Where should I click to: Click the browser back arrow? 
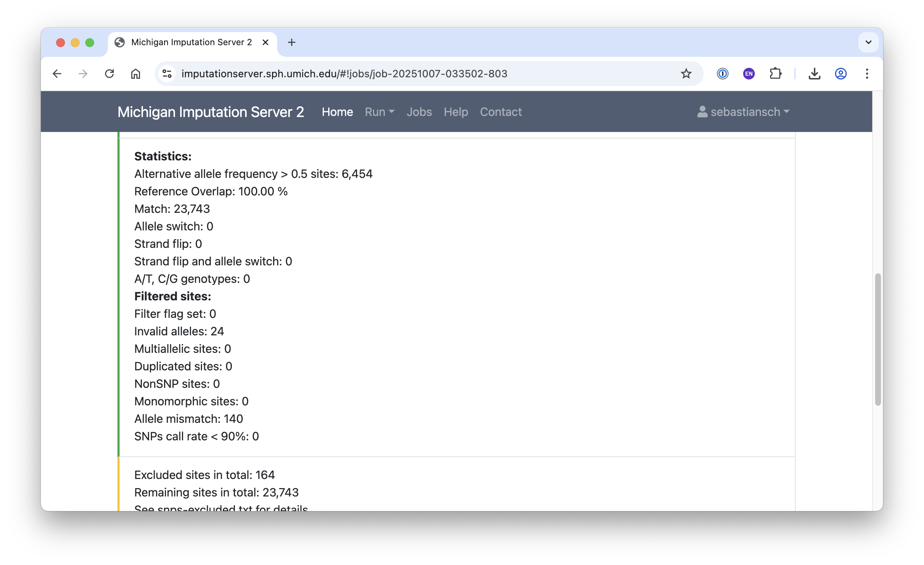(x=57, y=74)
